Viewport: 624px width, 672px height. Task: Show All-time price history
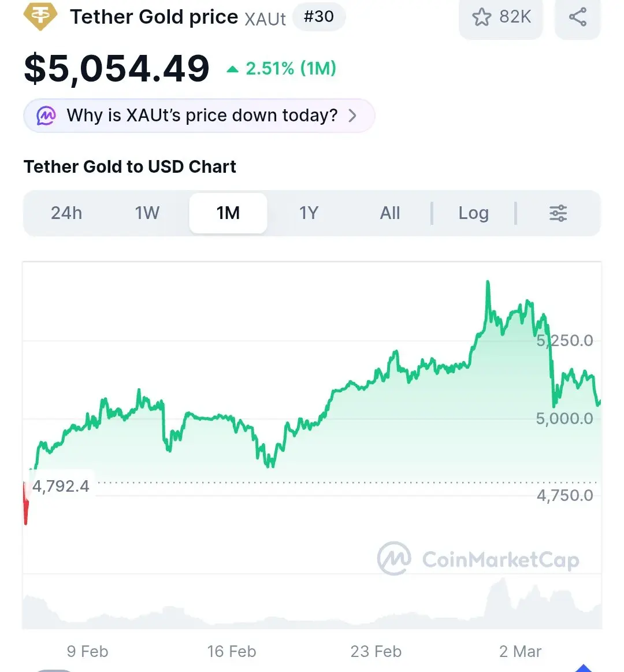pos(390,213)
